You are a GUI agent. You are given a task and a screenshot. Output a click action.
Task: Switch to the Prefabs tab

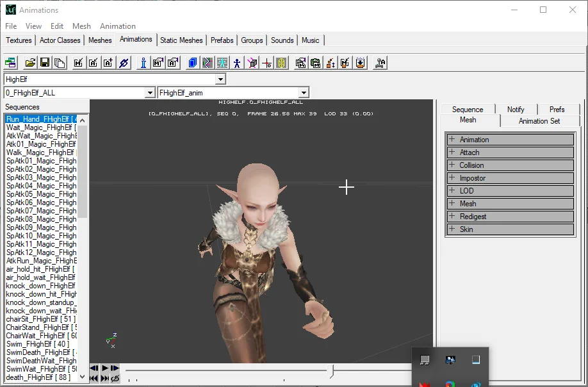click(222, 40)
